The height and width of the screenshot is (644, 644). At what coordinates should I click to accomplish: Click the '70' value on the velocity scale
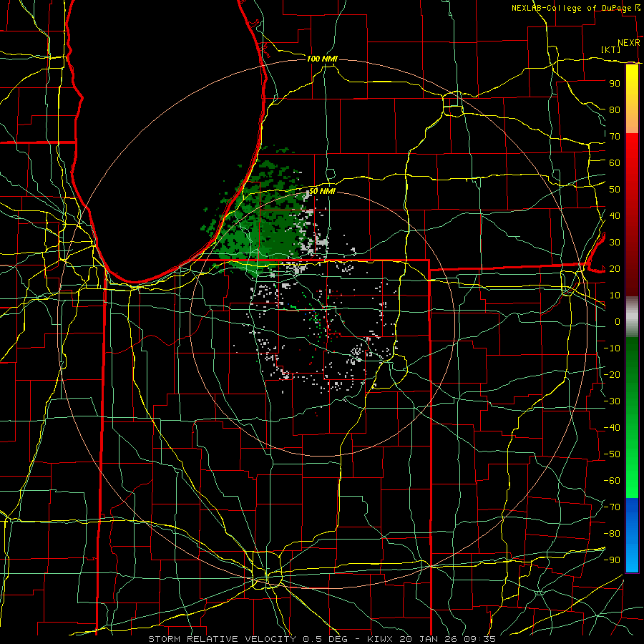(x=615, y=137)
